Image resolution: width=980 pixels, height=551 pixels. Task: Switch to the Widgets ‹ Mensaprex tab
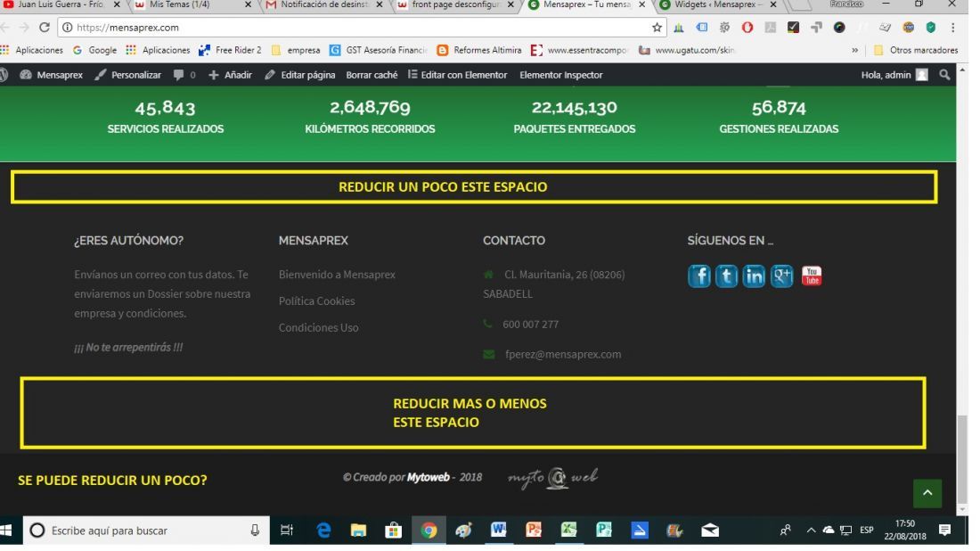coord(719,5)
